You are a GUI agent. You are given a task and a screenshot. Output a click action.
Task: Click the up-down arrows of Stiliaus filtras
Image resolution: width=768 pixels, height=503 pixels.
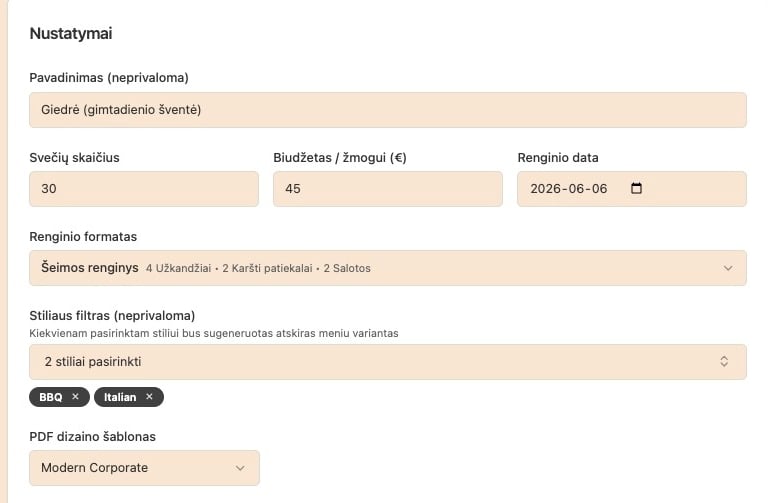point(725,361)
